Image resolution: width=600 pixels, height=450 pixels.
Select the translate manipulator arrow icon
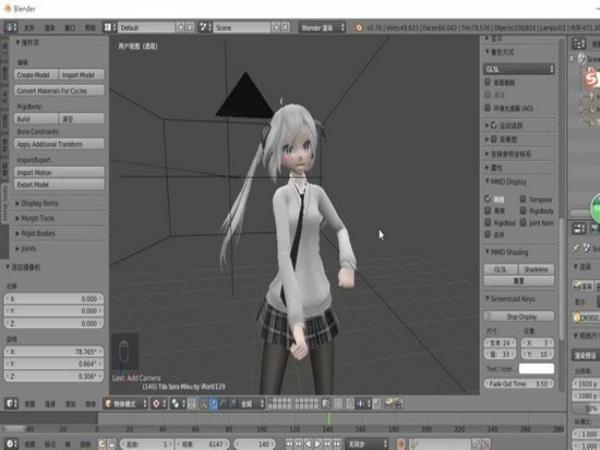pos(213,404)
